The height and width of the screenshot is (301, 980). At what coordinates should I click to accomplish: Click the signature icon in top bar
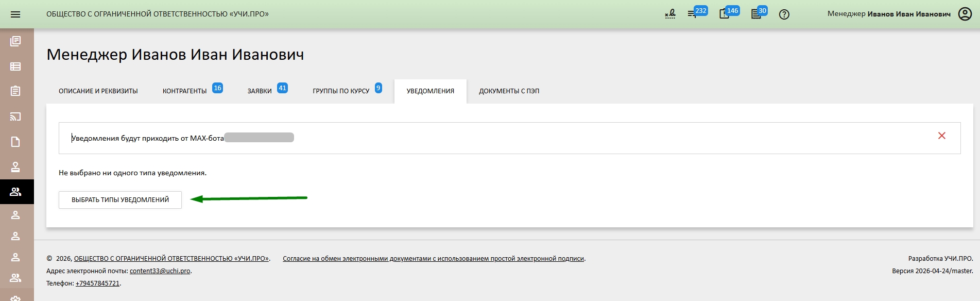coord(670,14)
